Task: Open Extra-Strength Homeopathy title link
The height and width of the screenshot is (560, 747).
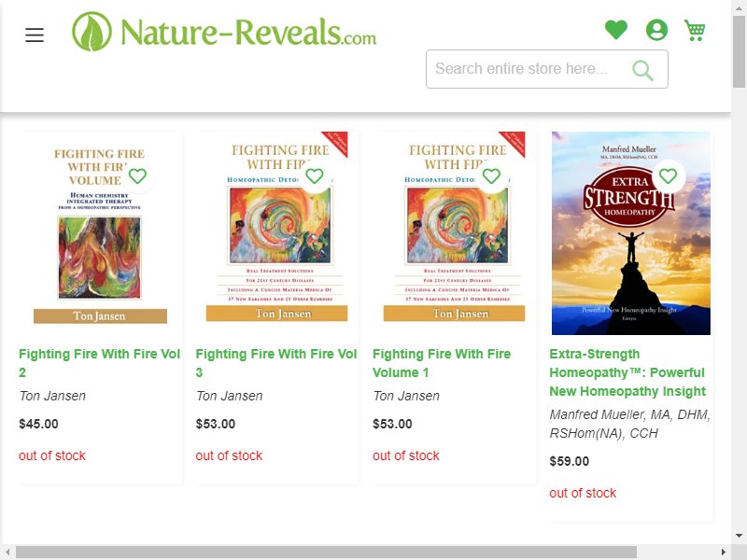Action: 627,372
